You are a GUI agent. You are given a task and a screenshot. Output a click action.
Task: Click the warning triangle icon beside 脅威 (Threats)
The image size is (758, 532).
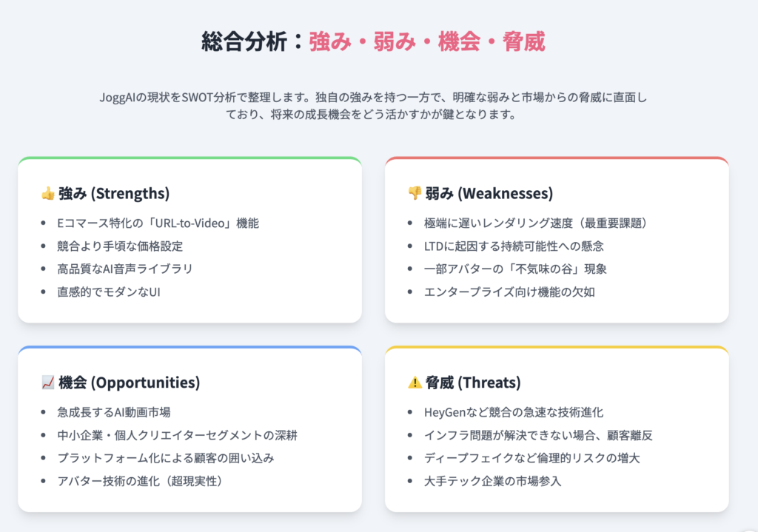[x=415, y=383]
